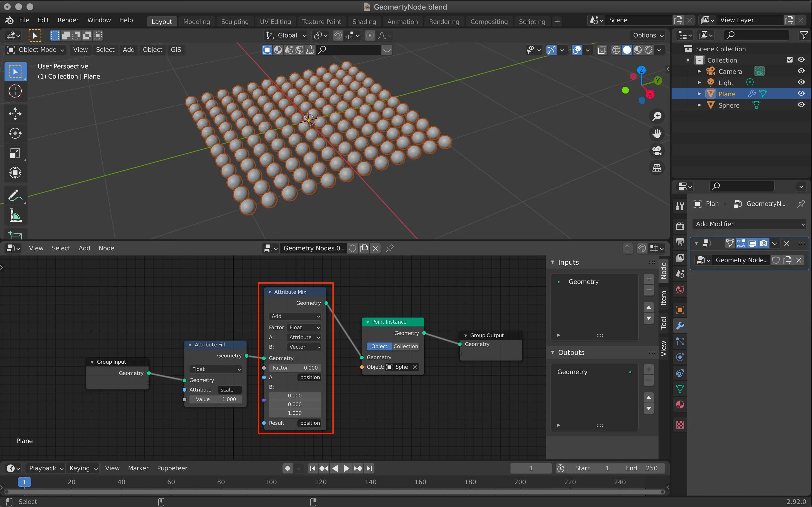Select the Measure tool
The width and height of the screenshot is (812, 507).
[15, 215]
